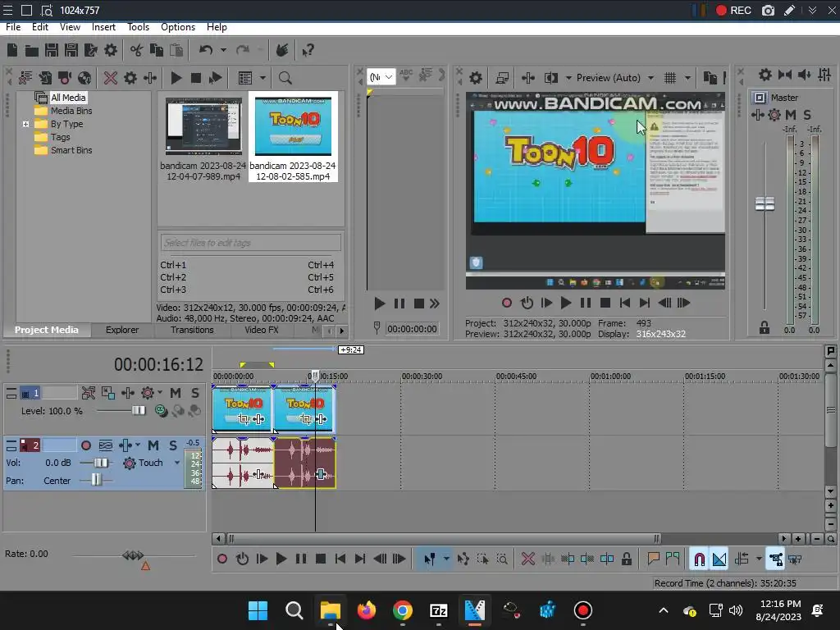Open overlays grid dropdown arrow in preview

click(687, 78)
